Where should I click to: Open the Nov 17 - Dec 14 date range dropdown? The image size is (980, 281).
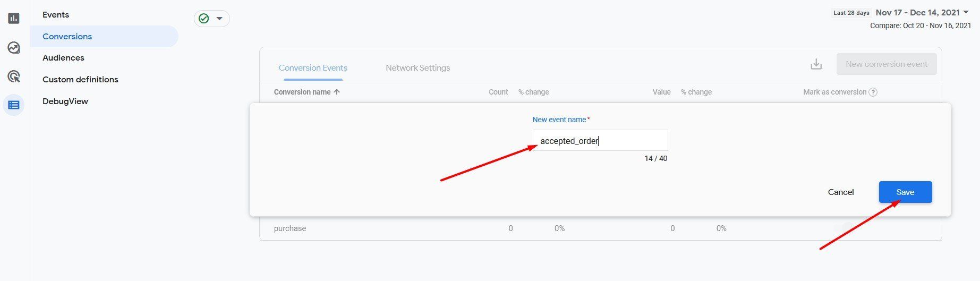click(922, 12)
